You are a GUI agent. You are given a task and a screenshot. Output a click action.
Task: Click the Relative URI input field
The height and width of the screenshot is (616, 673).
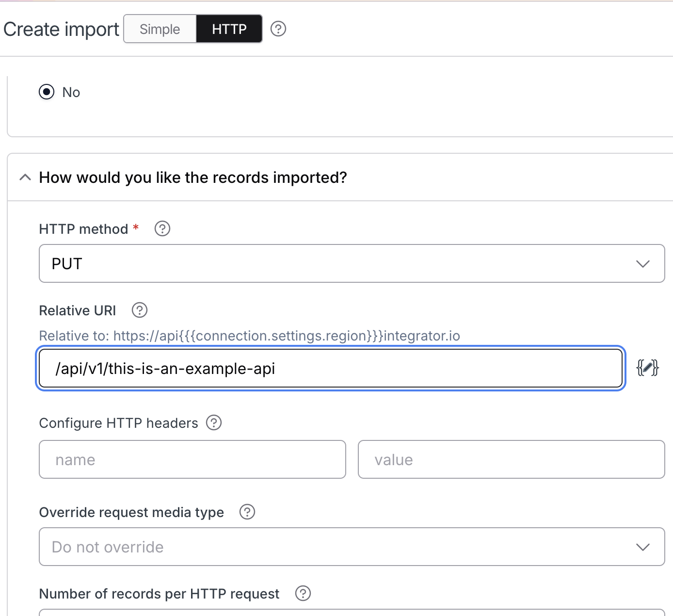click(x=331, y=368)
